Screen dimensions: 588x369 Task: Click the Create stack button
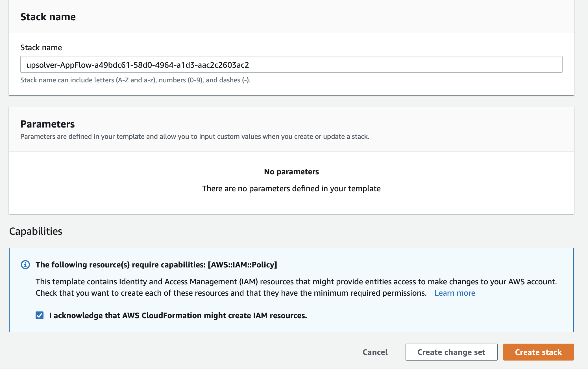538,352
